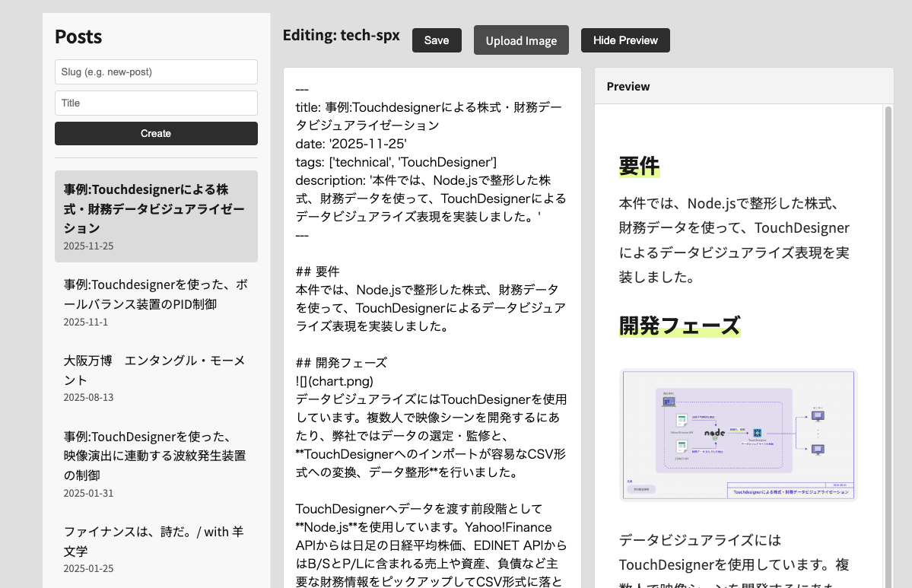Click the Upload Image button
Viewport: 912px width, 588px height.
(x=521, y=40)
